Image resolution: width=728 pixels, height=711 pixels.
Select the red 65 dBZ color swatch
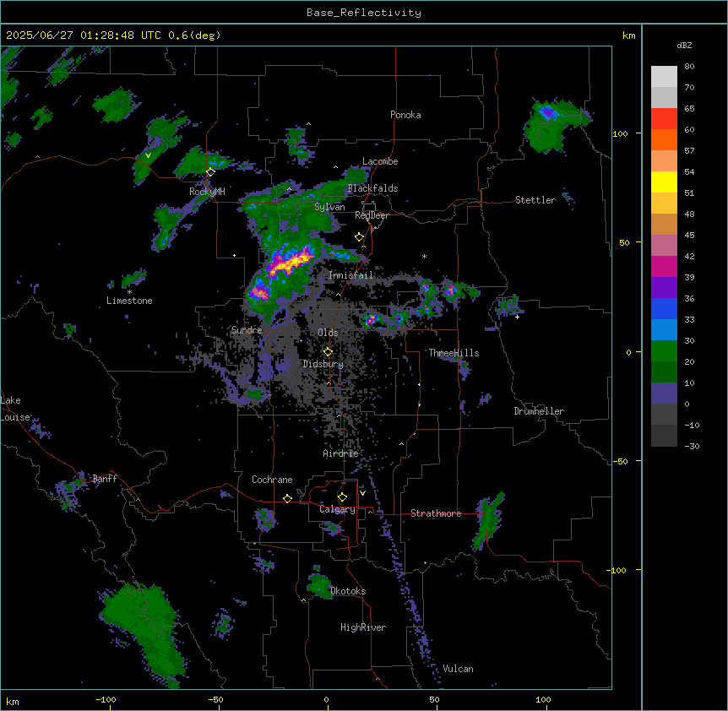coord(664,119)
